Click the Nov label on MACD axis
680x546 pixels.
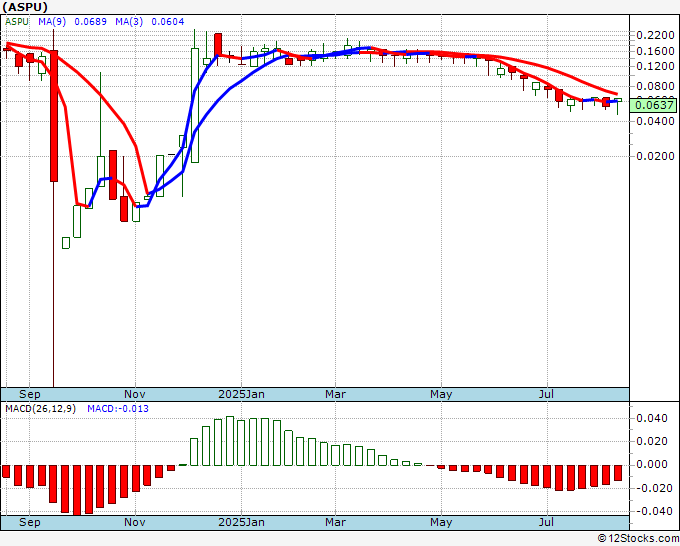click(x=135, y=522)
